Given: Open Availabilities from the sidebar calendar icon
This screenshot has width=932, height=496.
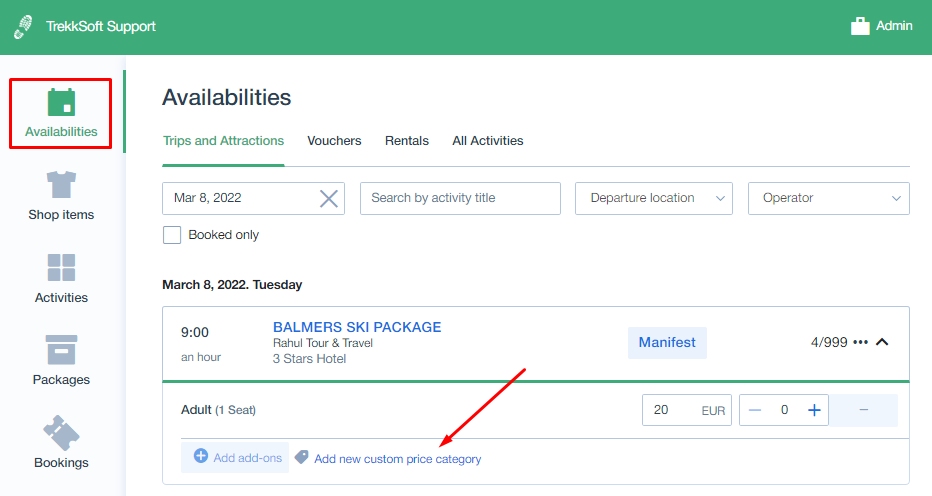Looking at the screenshot, I should pos(61,102).
